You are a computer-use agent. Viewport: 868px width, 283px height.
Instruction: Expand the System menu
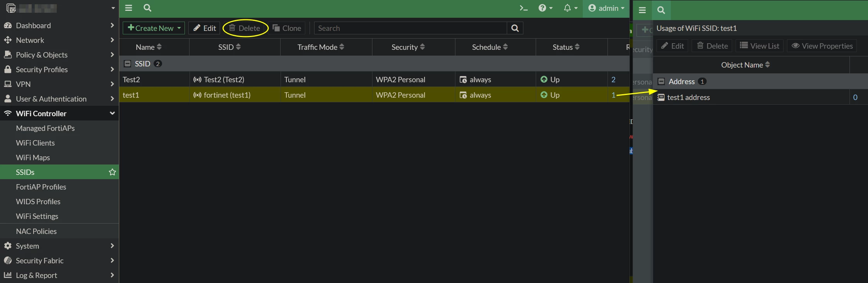tap(59, 246)
